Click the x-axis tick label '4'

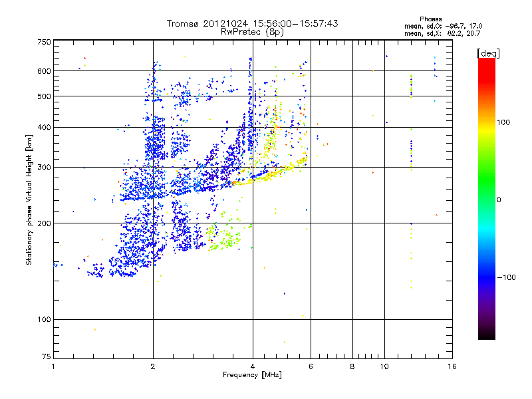(x=253, y=366)
